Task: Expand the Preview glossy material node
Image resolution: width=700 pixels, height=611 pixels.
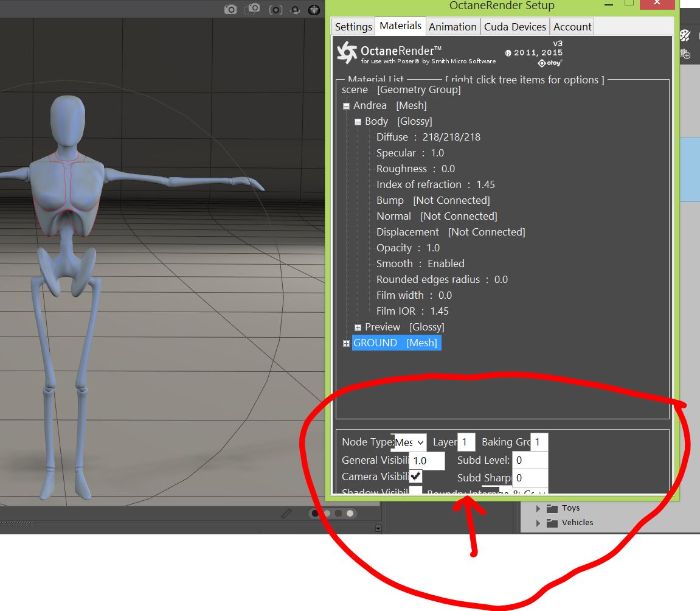Action: point(358,328)
